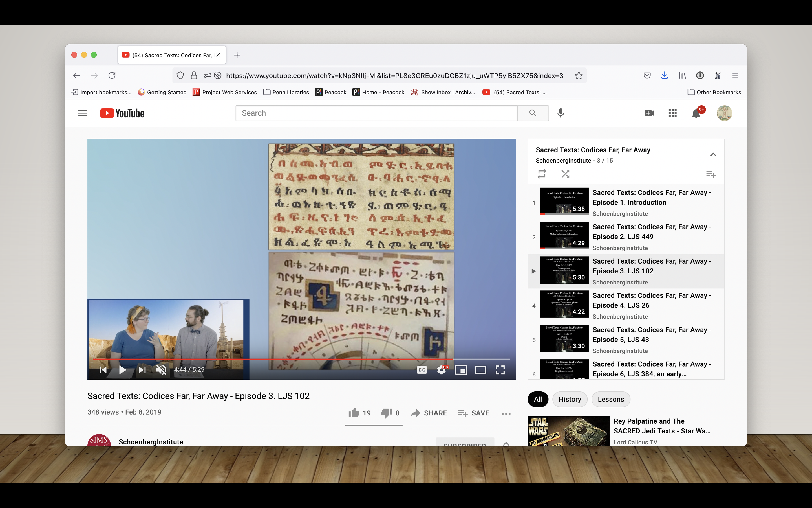Screen dimensions: 812x508
Task: Open the Getting Started bookmark
Action: tap(162, 92)
